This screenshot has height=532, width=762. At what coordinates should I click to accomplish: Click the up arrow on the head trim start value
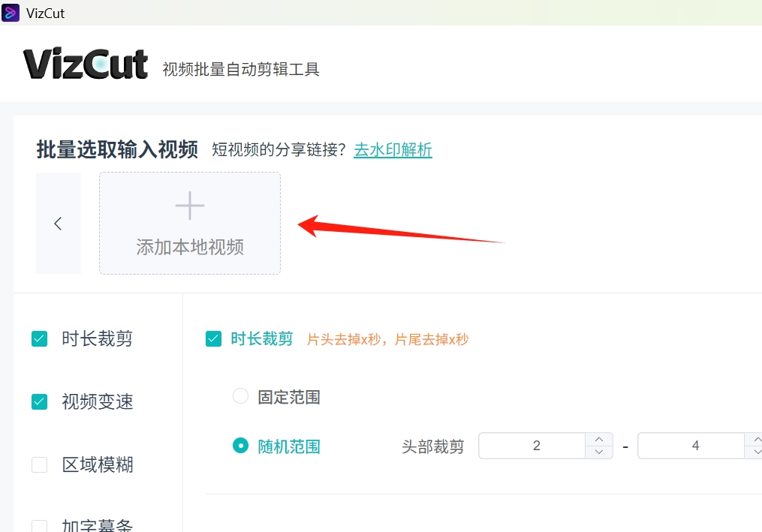[x=599, y=440]
